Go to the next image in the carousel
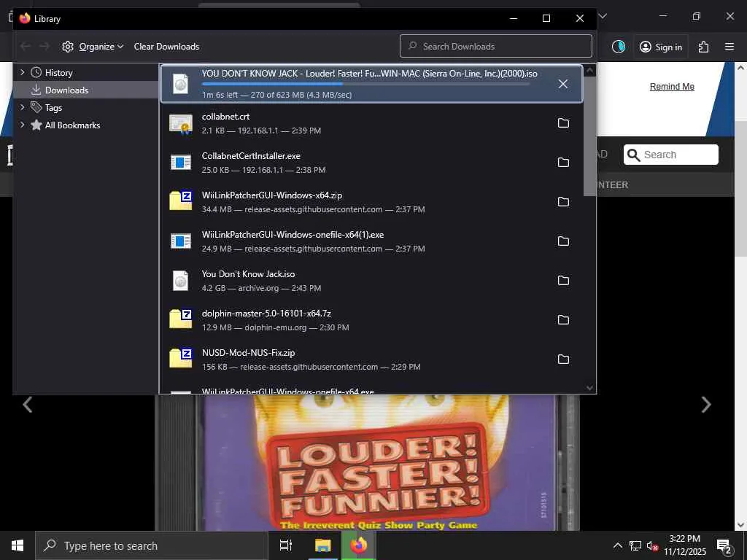 (706, 405)
